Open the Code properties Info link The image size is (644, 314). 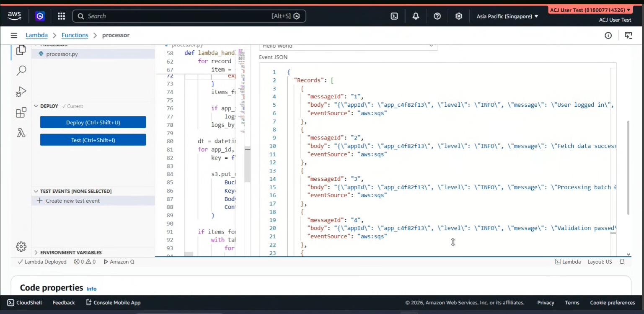tap(91, 289)
